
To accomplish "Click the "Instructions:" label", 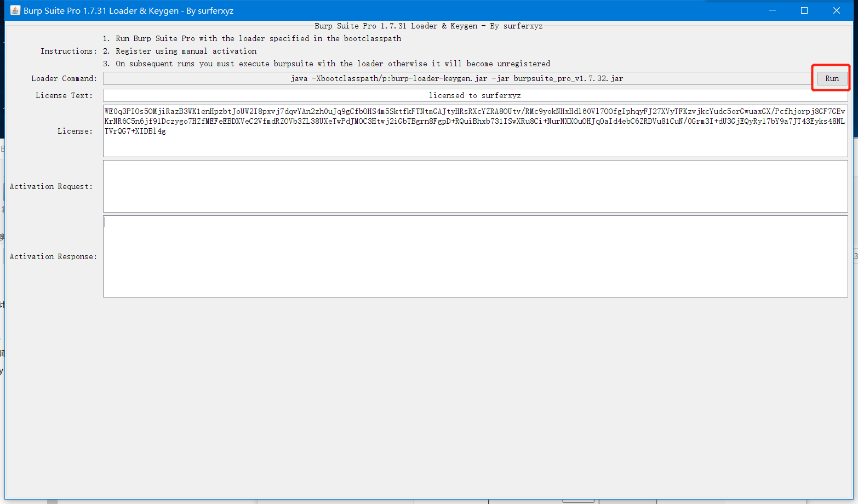I will [68, 51].
